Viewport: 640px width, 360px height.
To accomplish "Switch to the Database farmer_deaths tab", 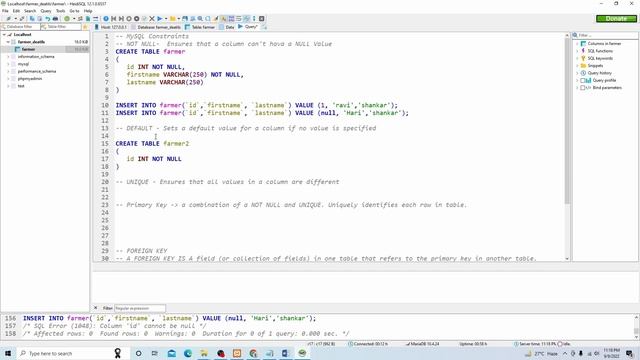I will (156, 27).
